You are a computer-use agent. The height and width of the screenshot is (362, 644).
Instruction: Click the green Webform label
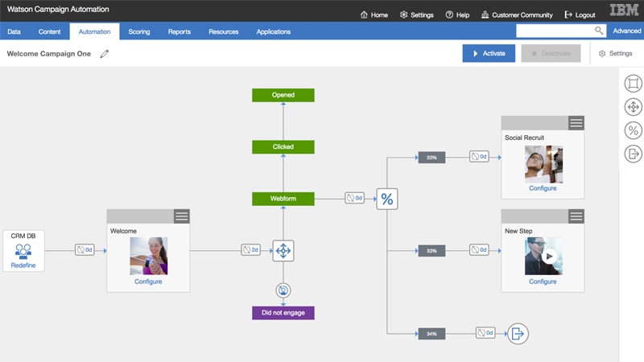(283, 198)
